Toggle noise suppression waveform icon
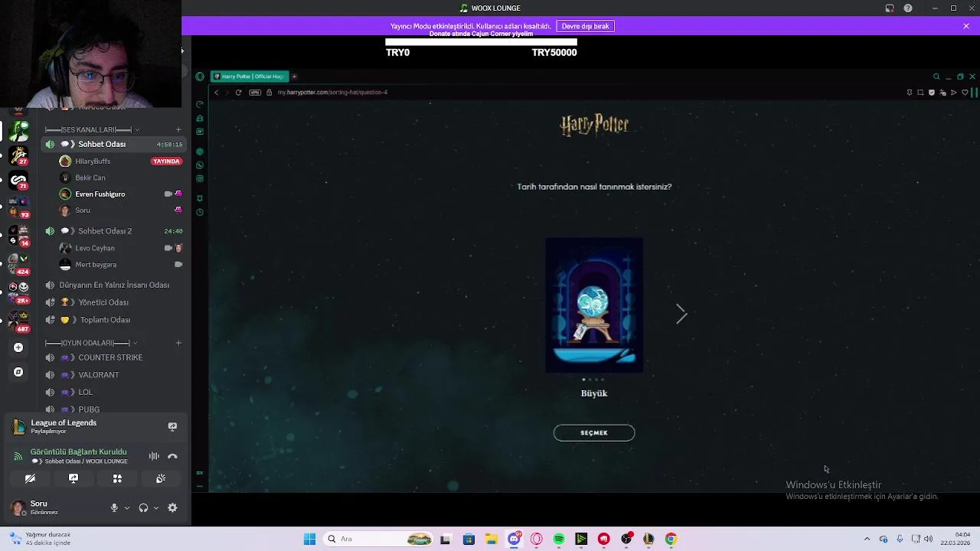The height and width of the screenshot is (551, 980). click(x=154, y=456)
